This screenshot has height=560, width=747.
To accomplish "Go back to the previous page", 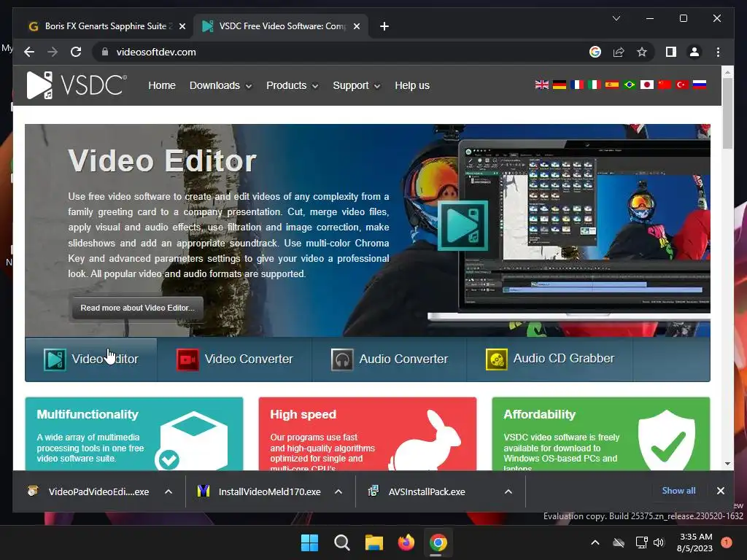I will coord(29,52).
